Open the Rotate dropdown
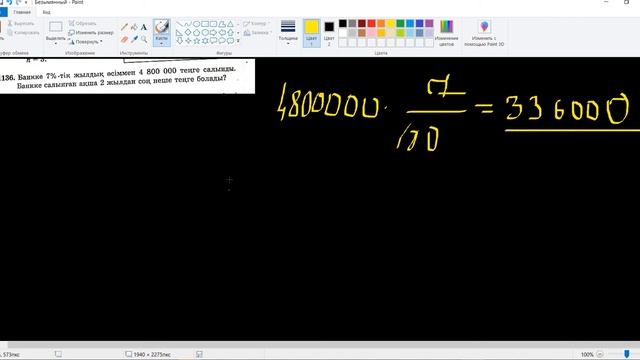This screenshot has width=640, height=360. (85, 42)
